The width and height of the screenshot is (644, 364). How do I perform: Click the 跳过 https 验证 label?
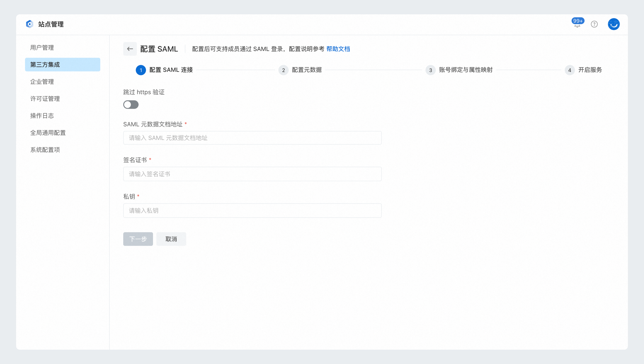click(144, 92)
